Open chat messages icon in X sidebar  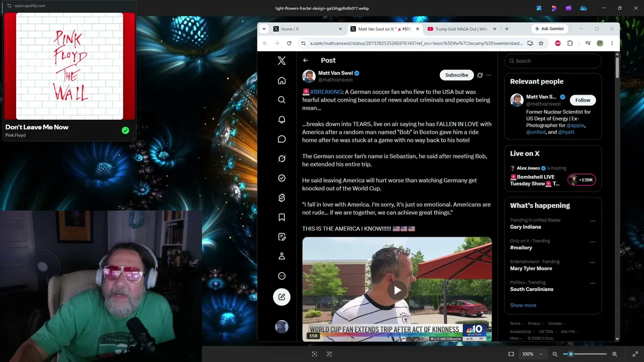282,139
